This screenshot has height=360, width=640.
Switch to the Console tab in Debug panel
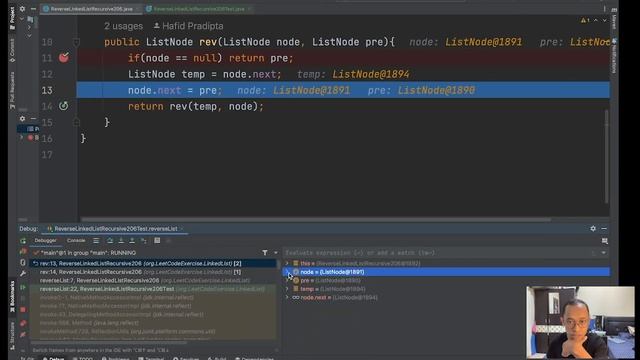(76, 241)
